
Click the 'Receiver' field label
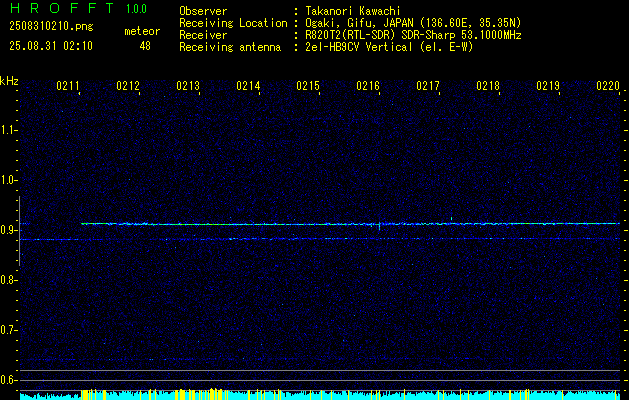pyautogui.click(x=203, y=35)
